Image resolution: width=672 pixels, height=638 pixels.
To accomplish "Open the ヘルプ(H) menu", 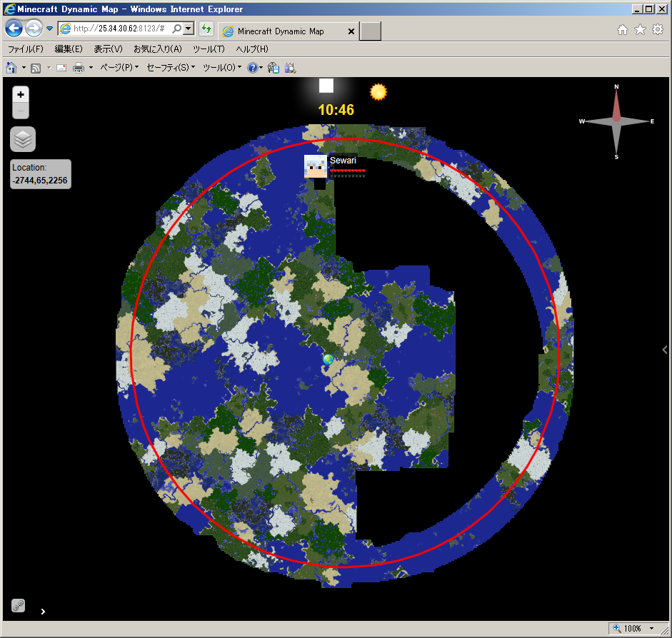I will pos(252,49).
